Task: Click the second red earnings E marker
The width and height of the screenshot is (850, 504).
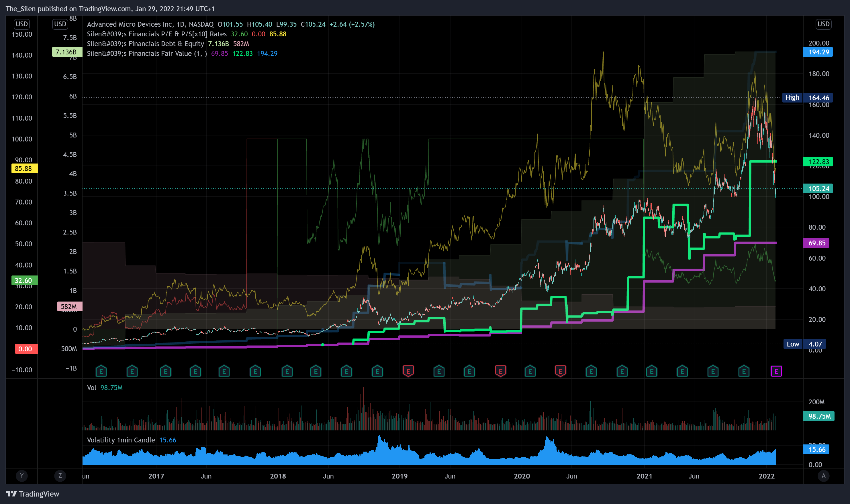Action: [501, 371]
